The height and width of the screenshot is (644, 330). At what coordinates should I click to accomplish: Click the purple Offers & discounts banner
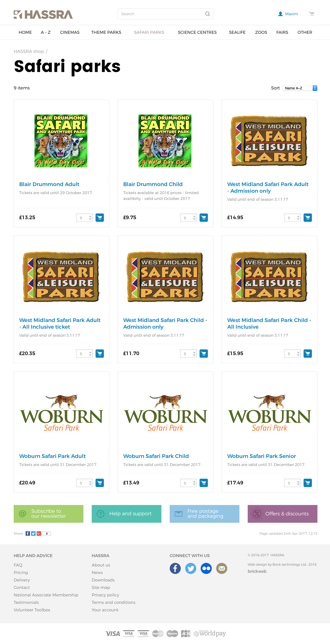pos(282,514)
